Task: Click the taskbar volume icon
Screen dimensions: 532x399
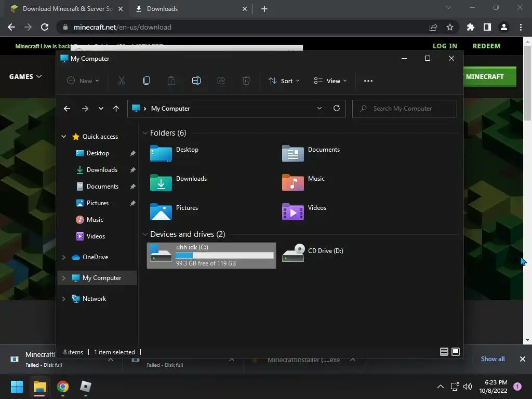Action: pyautogui.click(x=468, y=387)
